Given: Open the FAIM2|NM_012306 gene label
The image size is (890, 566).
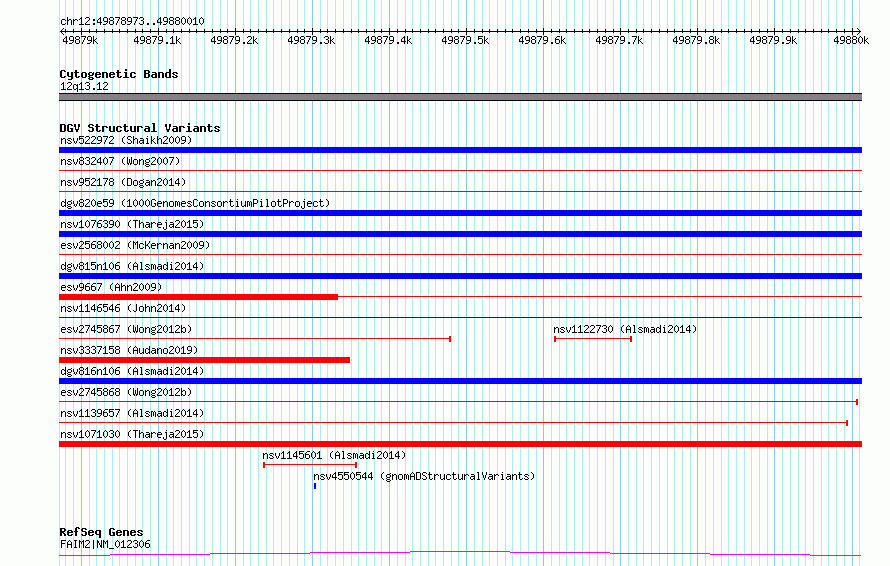Looking at the screenshot, I should tap(105, 544).
